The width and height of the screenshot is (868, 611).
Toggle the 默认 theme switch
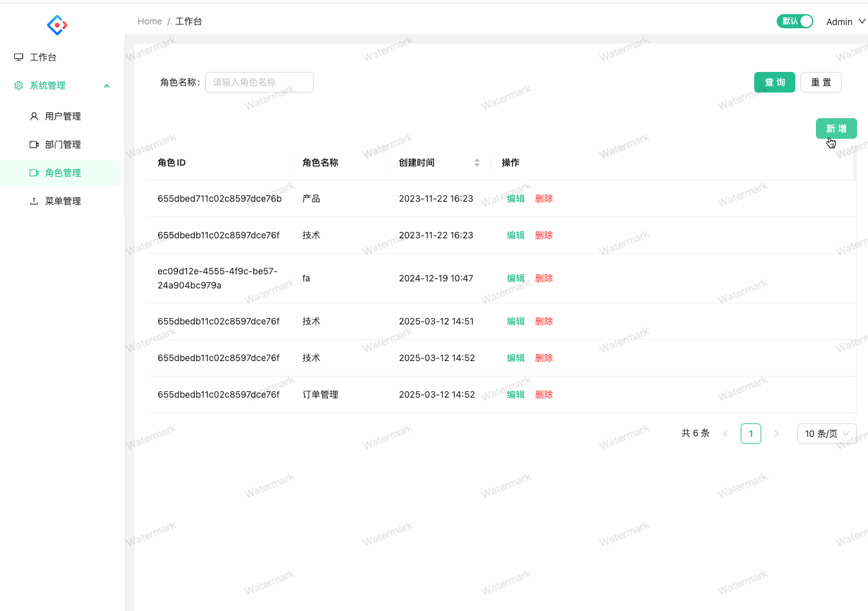[795, 21]
